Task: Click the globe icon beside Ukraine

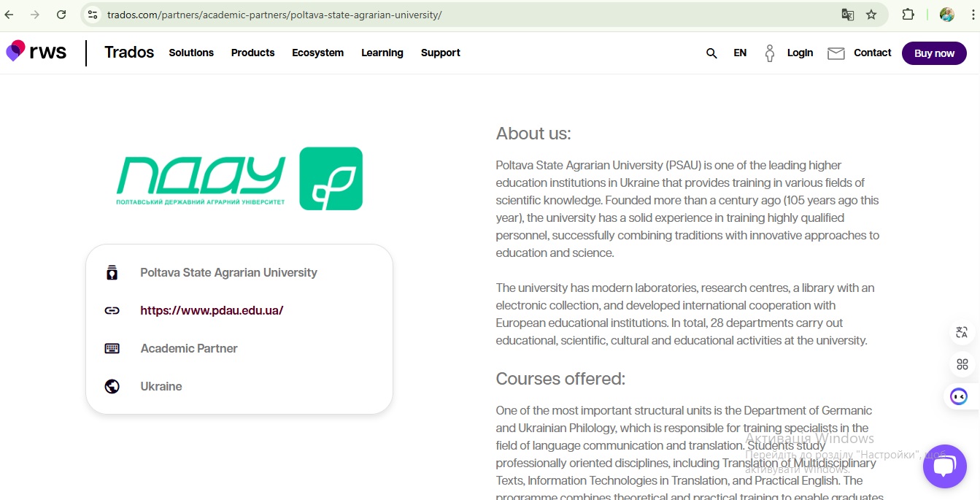Action: tap(112, 386)
